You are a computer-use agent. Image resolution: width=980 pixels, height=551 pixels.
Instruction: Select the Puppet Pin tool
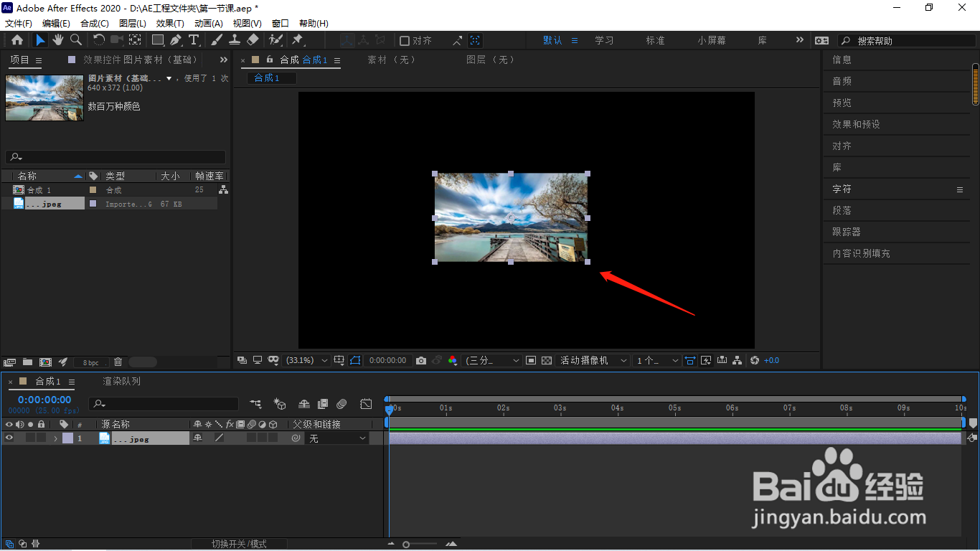tap(298, 40)
